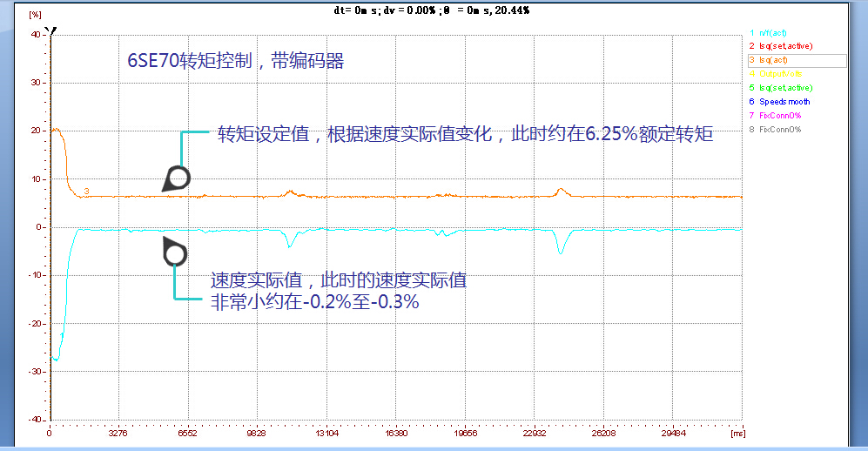868x451 pixels.
Task: Click the '[%]' unit label of the Y axis
Action: point(35,15)
